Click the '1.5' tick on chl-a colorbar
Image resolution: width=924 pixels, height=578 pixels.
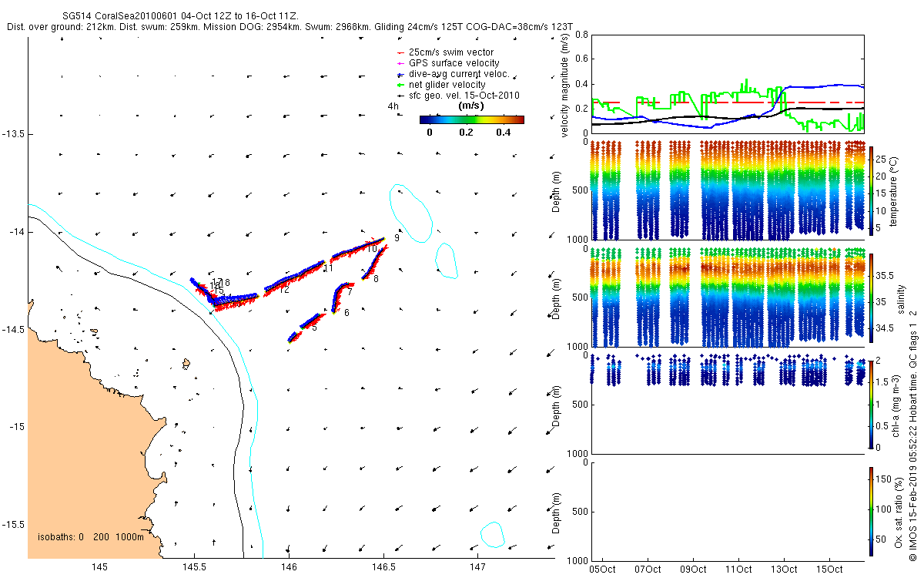[x=882, y=382]
